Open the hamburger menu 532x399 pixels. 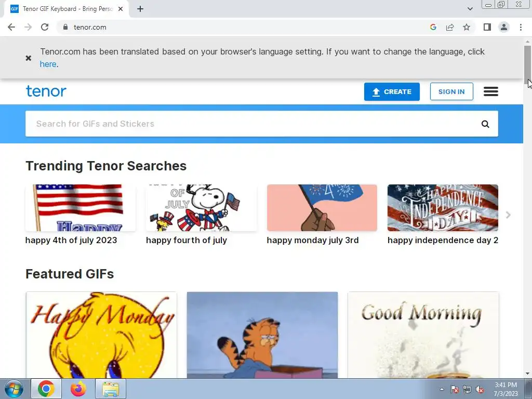490,91
